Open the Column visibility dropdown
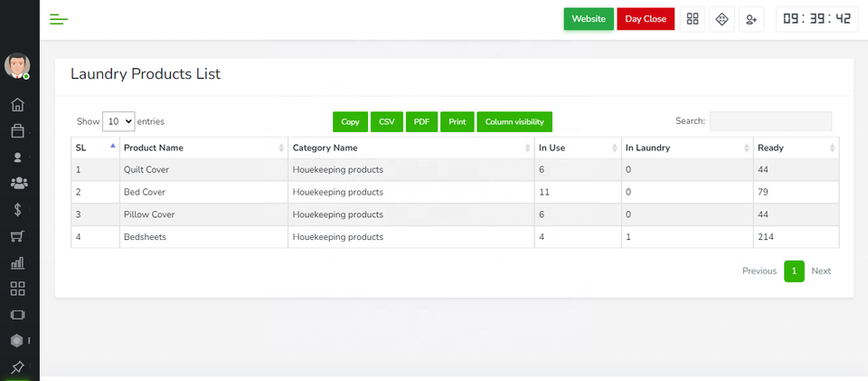The width and height of the screenshot is (868, 381). 514,121
